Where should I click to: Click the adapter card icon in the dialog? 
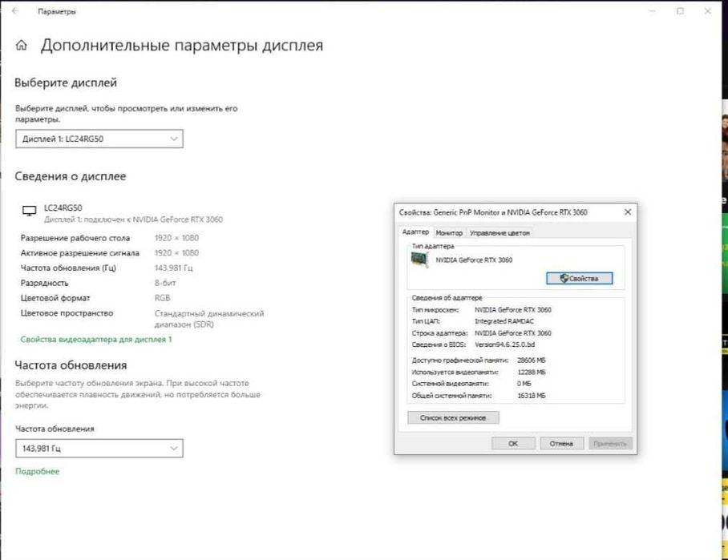pos(419,260)
